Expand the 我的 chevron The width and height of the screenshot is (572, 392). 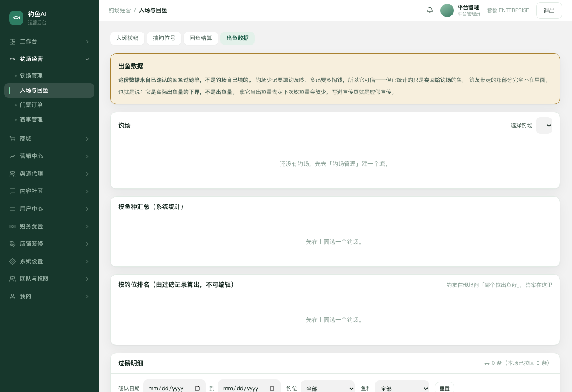click(x=87, y=297)
